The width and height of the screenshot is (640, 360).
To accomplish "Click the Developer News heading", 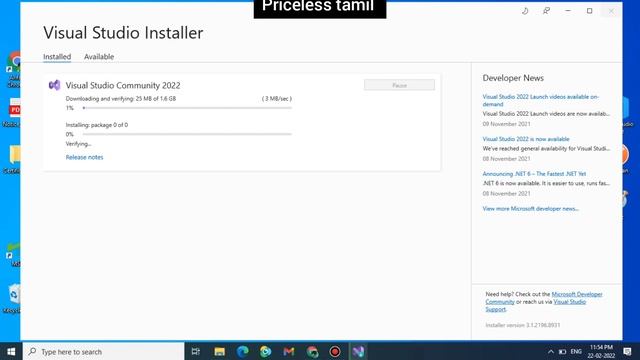I will coord(513,78).
